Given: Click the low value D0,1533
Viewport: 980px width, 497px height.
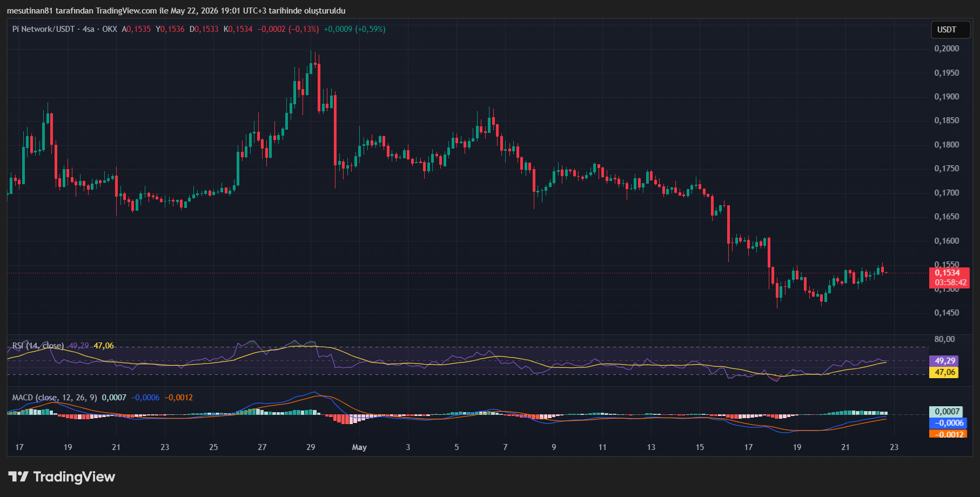Looking at the screenshot, I should pyautogui.click(x=204, y=29).
